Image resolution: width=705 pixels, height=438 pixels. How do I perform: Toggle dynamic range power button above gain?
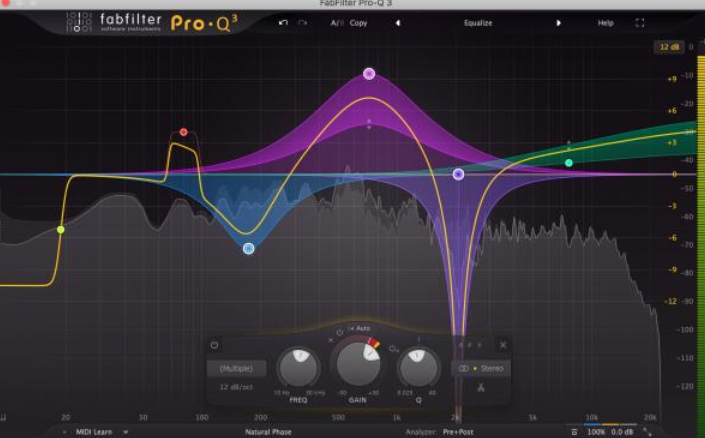pos(339,333)
